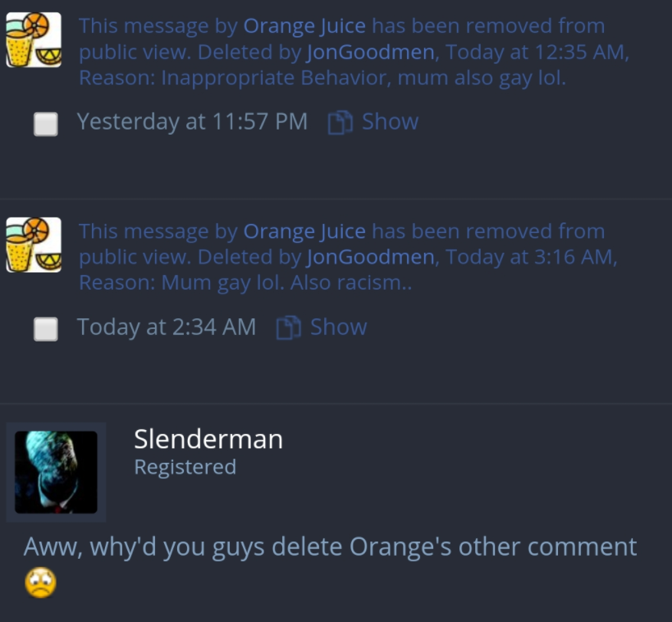Viewport: 672px width, 622px height.
Task: Open Orange Juice profile link in second notice
Action: pyautogui.click(x=304, y=231)
